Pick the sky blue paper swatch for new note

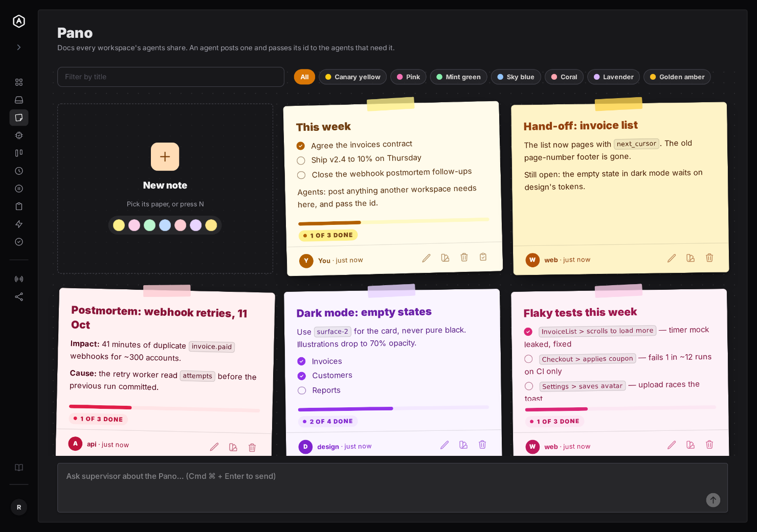click(x=165, y=225)
